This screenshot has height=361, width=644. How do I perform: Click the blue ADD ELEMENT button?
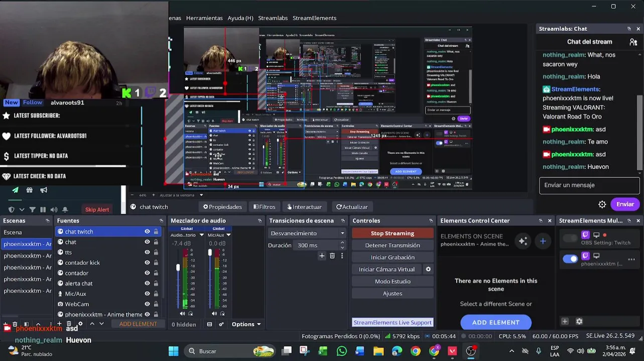pos(496,322)
